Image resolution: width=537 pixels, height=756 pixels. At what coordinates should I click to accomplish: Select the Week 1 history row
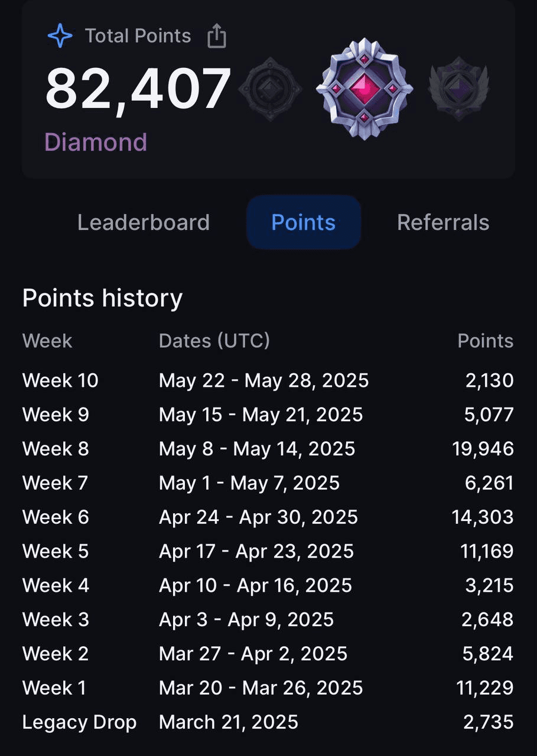(268, 687)
